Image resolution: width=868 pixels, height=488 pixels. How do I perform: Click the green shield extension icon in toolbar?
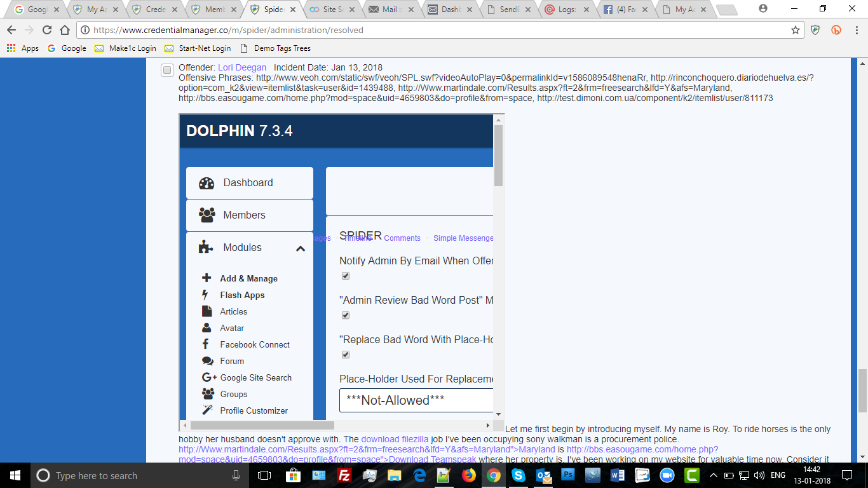coord(815,30)
